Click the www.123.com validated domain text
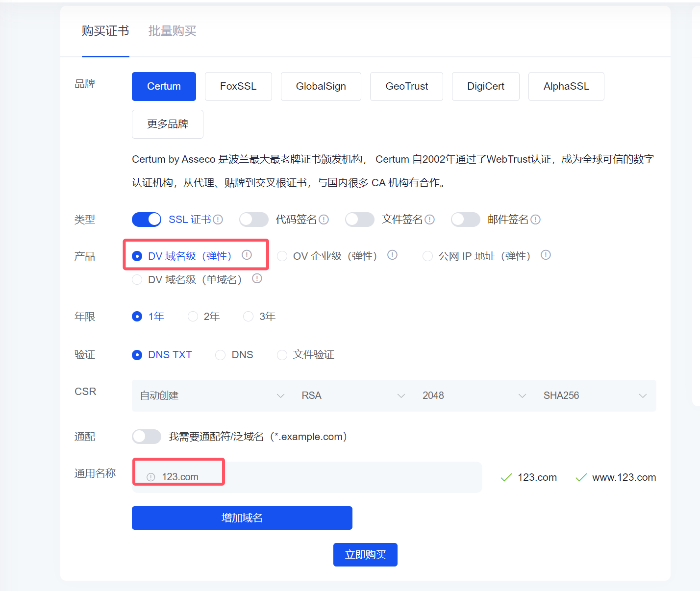This screenshot has height=591, width=700. 624,477
